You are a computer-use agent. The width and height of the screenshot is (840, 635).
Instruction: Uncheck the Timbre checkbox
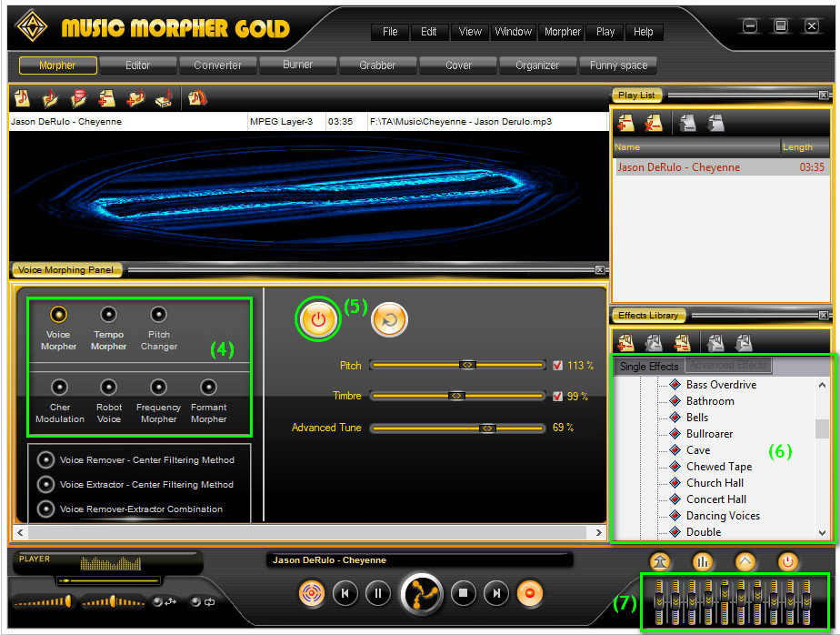click(557, 396)
